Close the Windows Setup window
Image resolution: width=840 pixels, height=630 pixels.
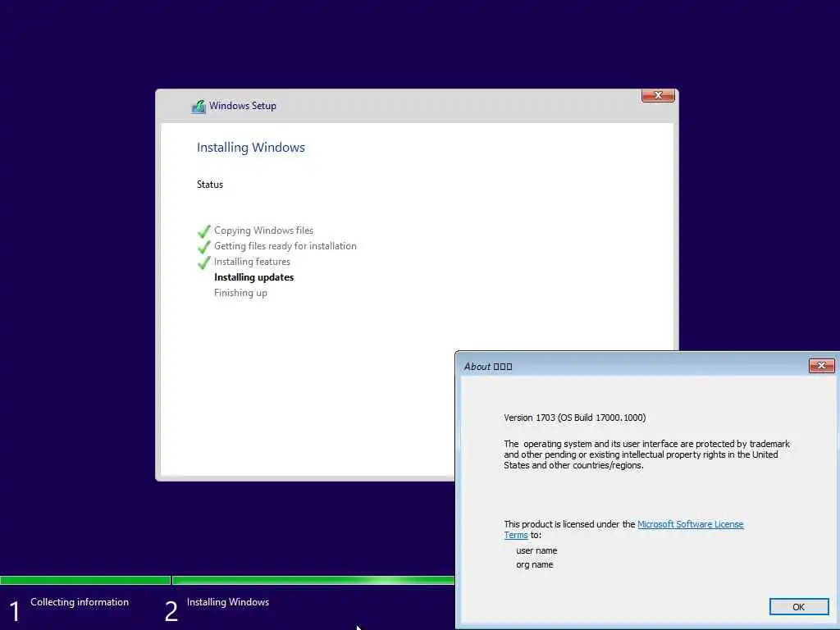point(658,95)
